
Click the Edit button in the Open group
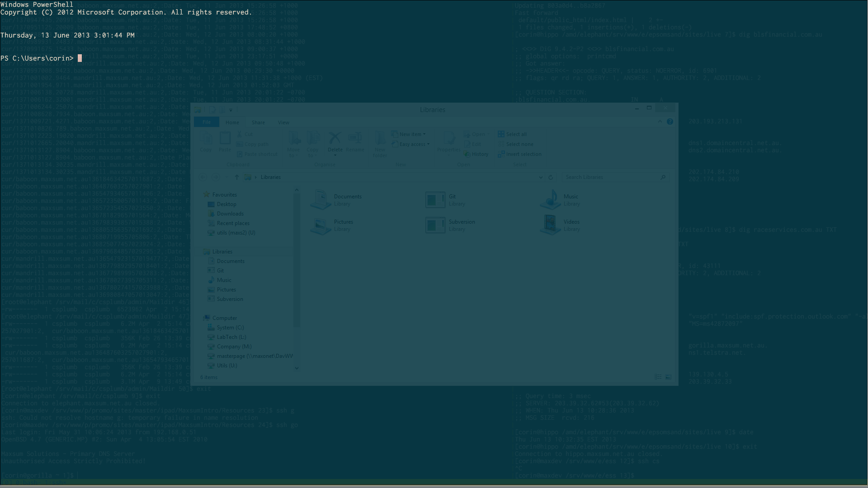472,144
